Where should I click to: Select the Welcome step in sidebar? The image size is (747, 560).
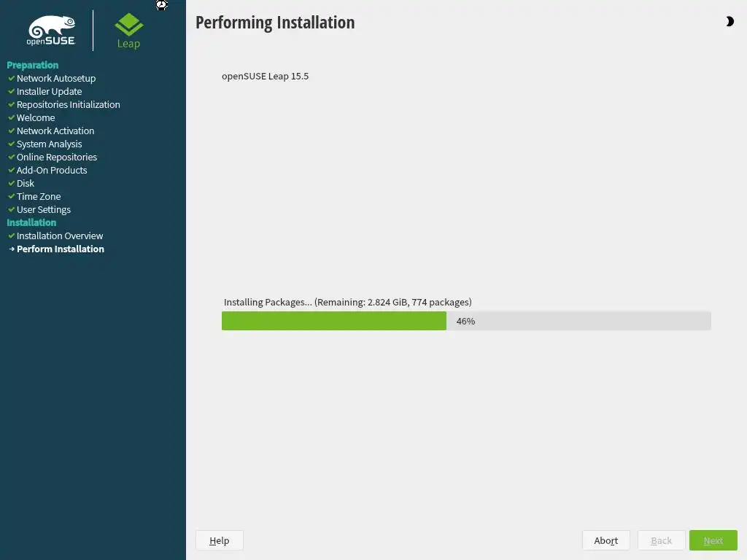36,117
